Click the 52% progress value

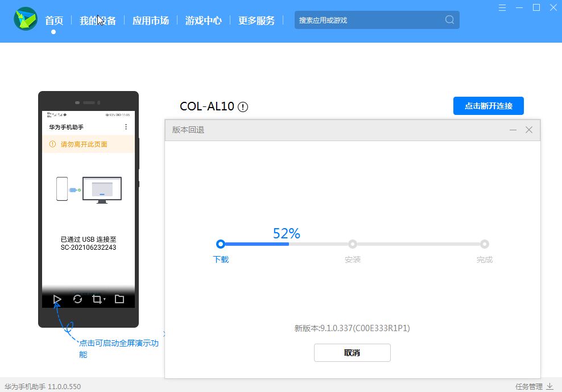(286, 233)
